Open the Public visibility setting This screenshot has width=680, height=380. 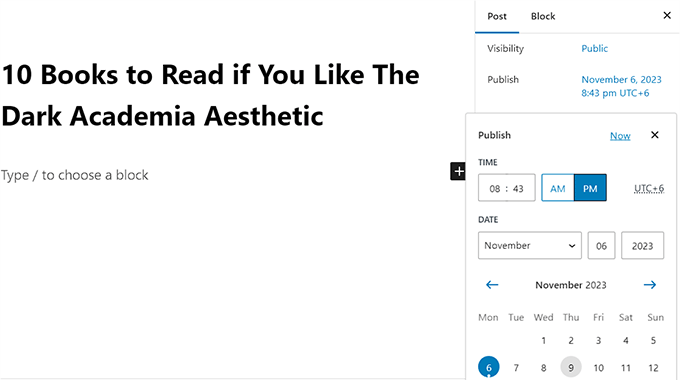(x=595, y=48)
